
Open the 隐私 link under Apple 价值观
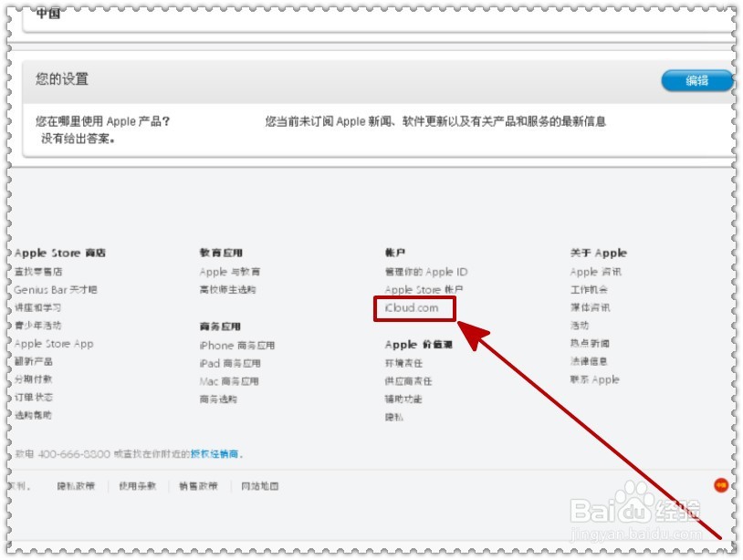point(393,417)
